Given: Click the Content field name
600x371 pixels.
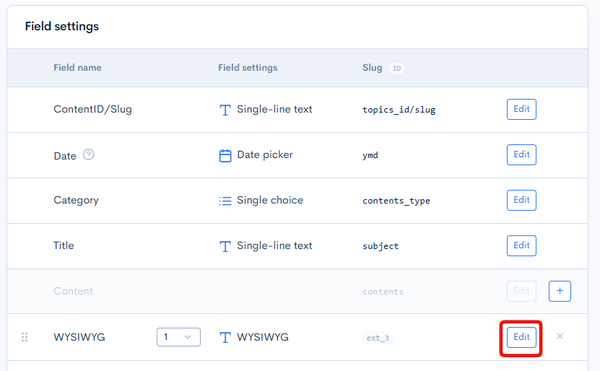Looking at the screenshot, I should [73, 291].
